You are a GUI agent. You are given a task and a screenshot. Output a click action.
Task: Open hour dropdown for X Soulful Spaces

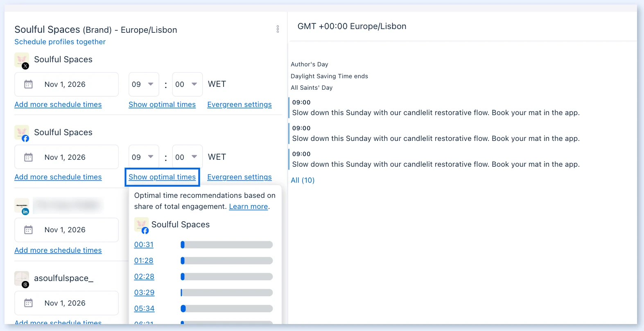[144, 84]
